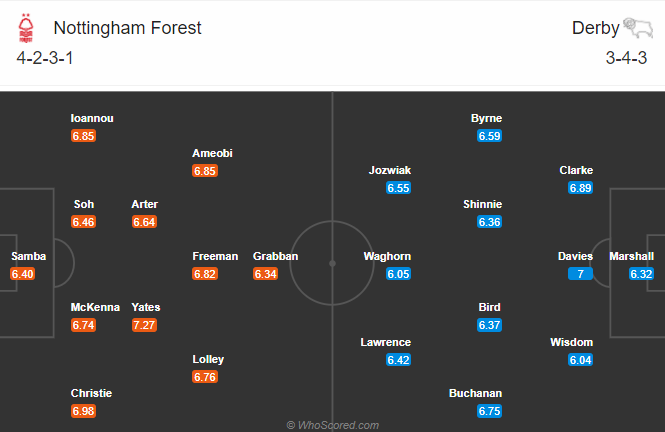Click goalkeeper Marshall rating 6.32
The height and width of the screenshot is (432, 665).
(641, 274)
